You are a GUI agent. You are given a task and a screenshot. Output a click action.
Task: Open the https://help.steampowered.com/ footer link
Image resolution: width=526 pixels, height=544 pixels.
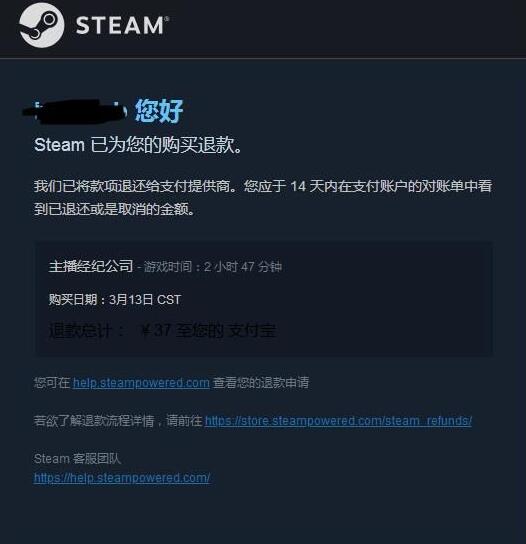point(122,478)
